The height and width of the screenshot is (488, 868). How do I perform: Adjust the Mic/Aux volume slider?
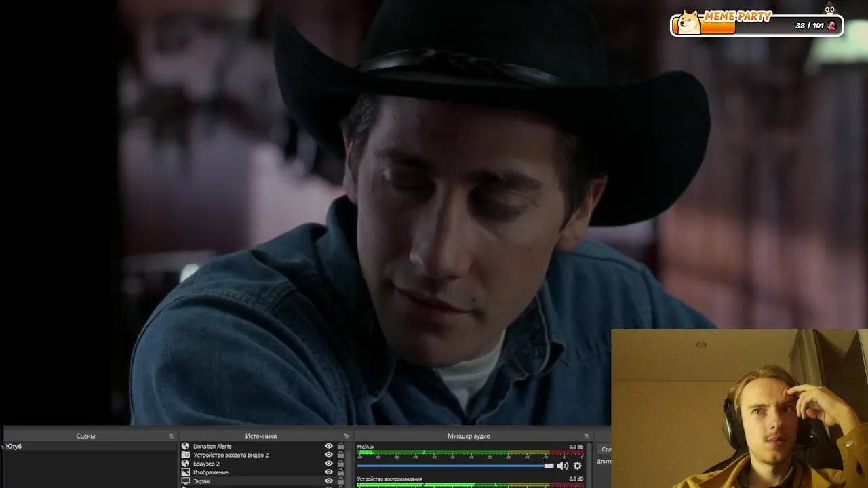coord(455,466)
